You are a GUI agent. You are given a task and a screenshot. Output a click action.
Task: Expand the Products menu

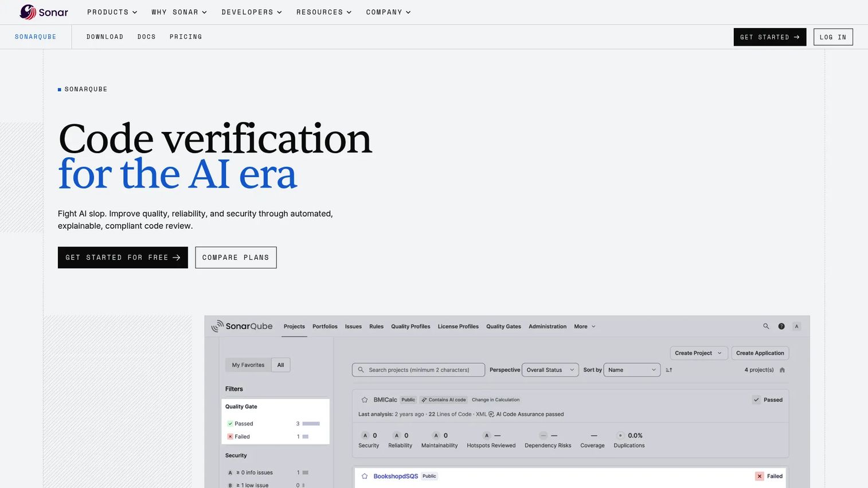[112, 12]
